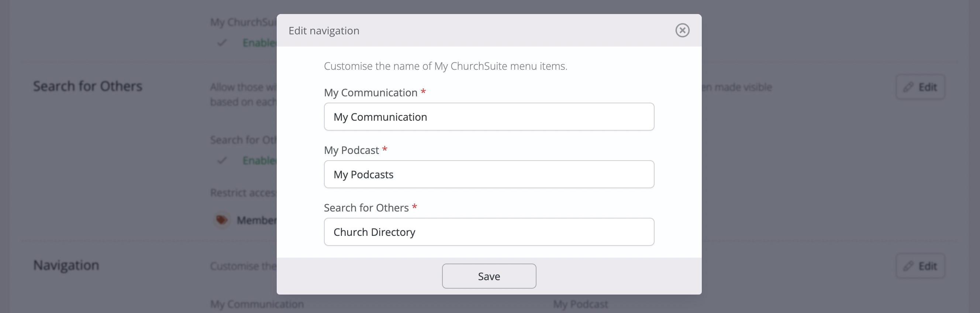Click the 'My Podcast' text at bottom of page
The height and width of the screenshot is (313, 980).
click(x=580, y=304)
